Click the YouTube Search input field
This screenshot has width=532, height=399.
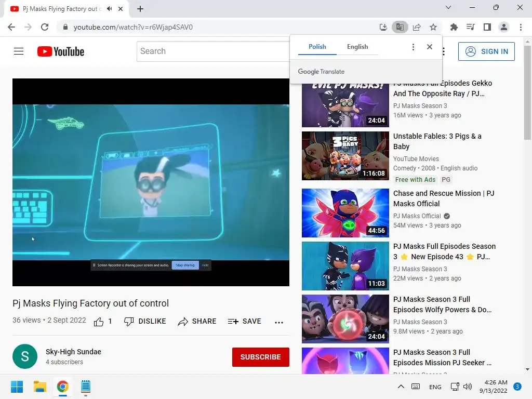(x=213, y=51)
